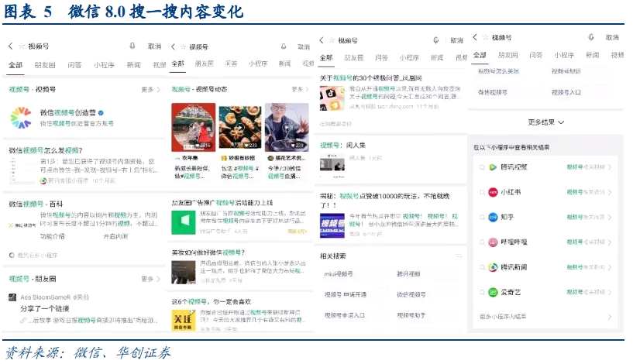Open chevron on the 哔哩哔哩 row
This screenshot has width=633, height=364.
pyautogui.click(x=610, y=242)
